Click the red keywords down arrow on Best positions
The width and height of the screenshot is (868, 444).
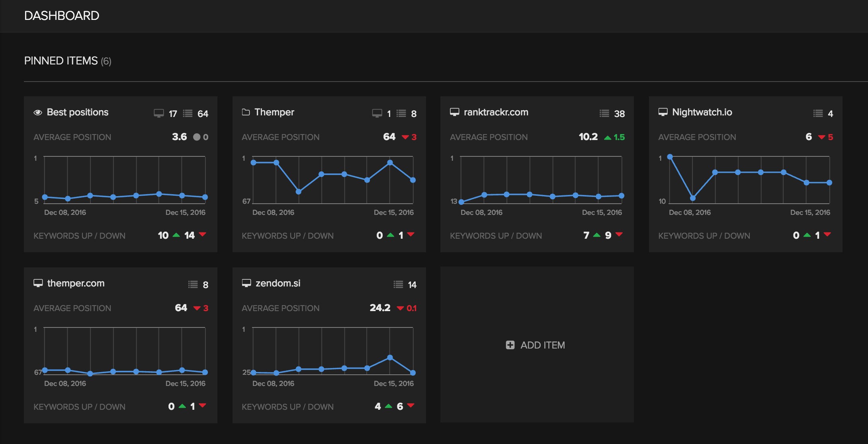tap(202, 234)
